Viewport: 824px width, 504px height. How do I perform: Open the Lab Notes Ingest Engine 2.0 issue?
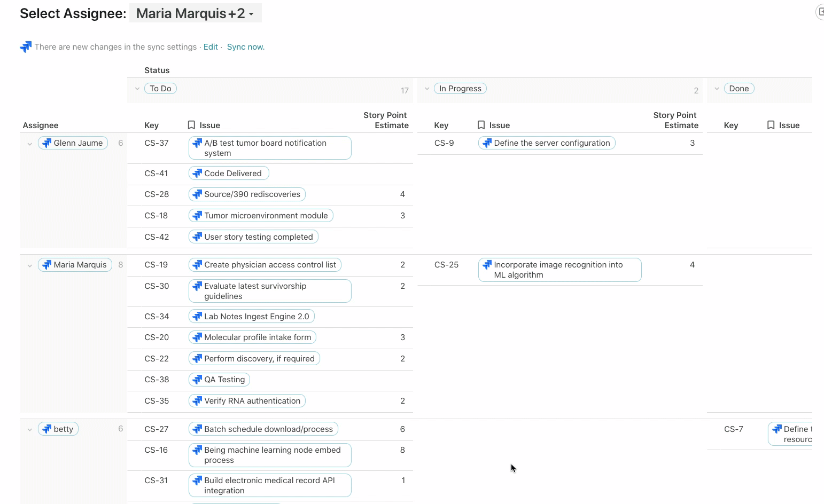tap(256, 317)
